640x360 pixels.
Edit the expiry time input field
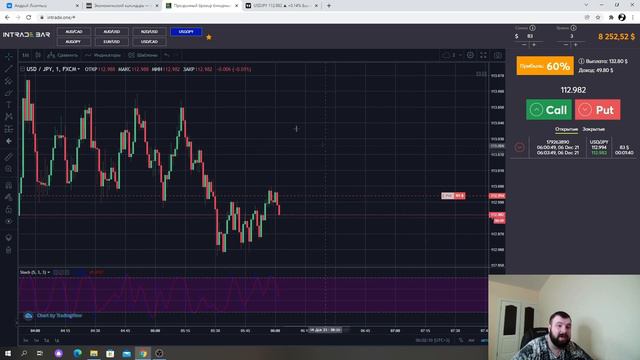pyautogui.click(x=571, y=36)
